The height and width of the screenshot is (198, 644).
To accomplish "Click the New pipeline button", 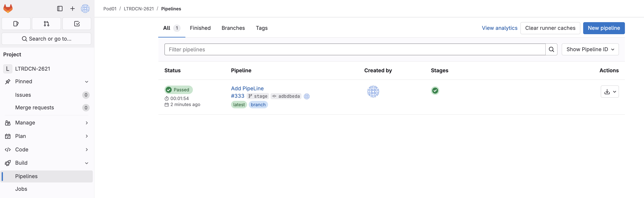I will pyautogui.click(x=604, y=28).
